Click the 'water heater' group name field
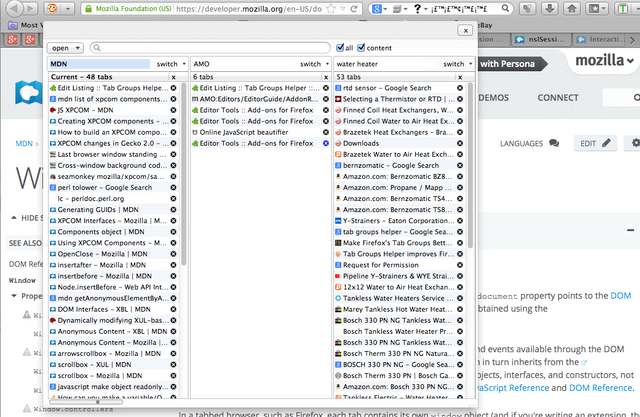The image size is (640, 417). point(386,64)
